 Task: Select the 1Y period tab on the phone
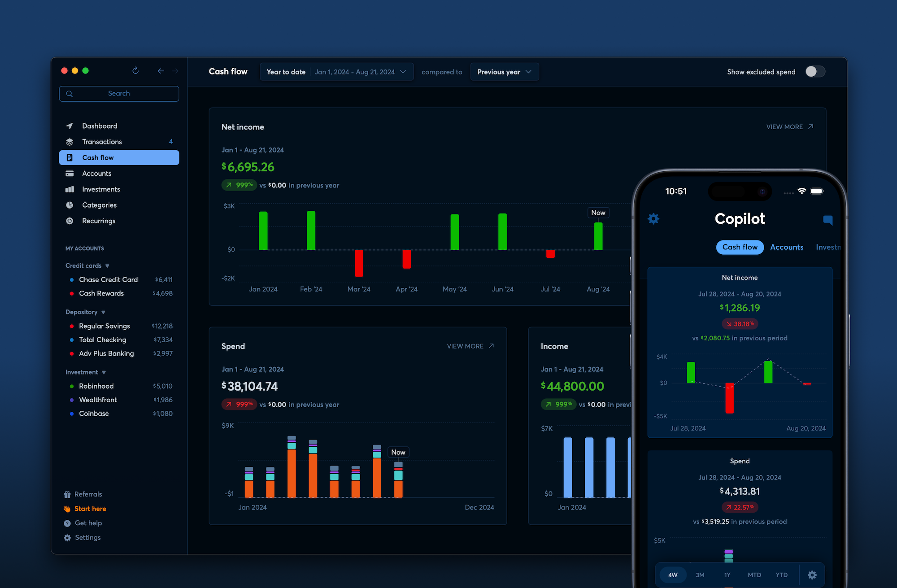727,575
